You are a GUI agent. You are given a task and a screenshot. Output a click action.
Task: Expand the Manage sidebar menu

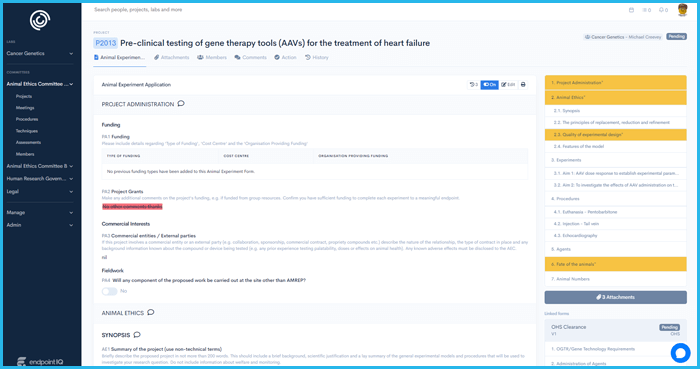40,213
